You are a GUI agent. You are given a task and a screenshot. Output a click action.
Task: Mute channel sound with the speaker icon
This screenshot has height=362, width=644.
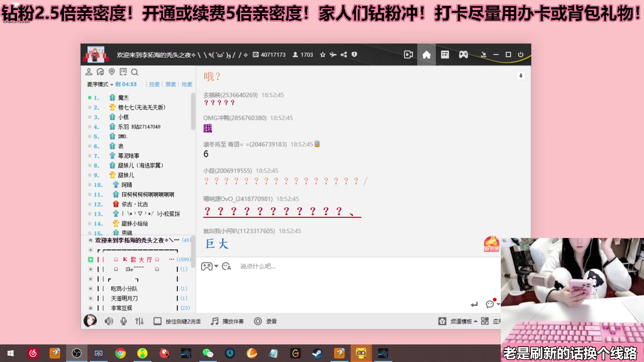108,321
